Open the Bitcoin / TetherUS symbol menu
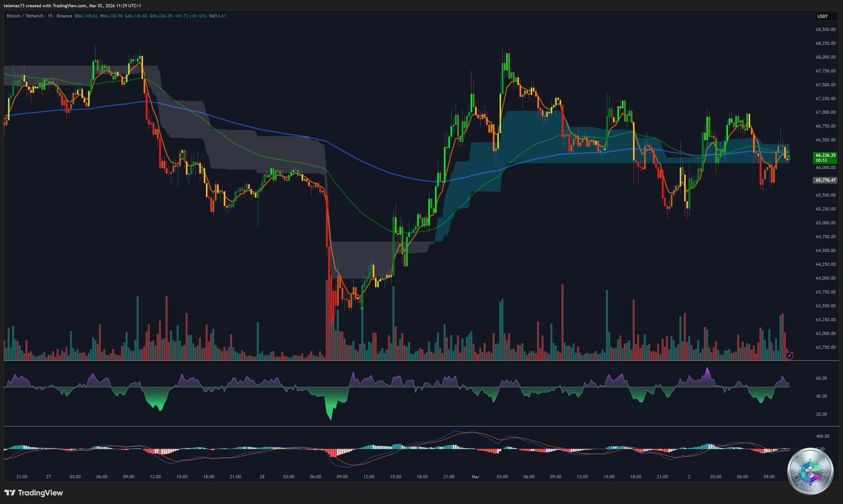The width and height of the screenshot is (843, 504). tap(26, 16)
